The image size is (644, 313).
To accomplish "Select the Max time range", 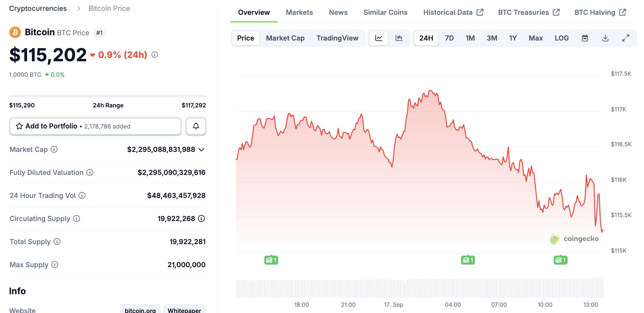I will (536, 38).
